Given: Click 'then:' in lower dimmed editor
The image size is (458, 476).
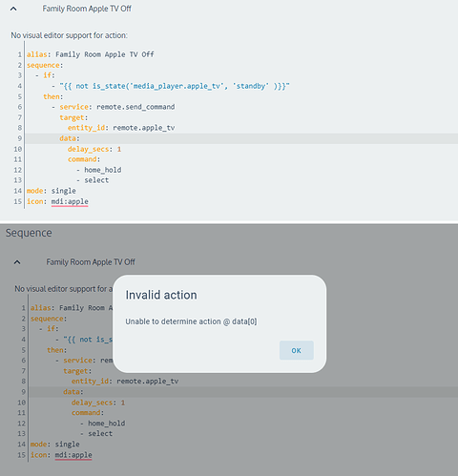Looking at the screenshot, I should coord(57,350).
